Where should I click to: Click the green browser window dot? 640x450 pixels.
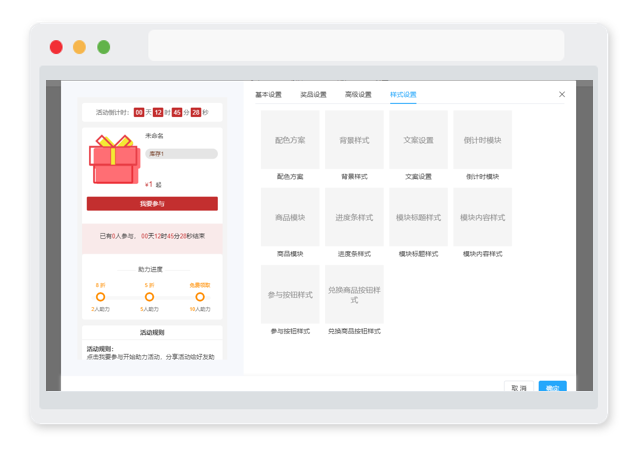[x=104, y=47]
